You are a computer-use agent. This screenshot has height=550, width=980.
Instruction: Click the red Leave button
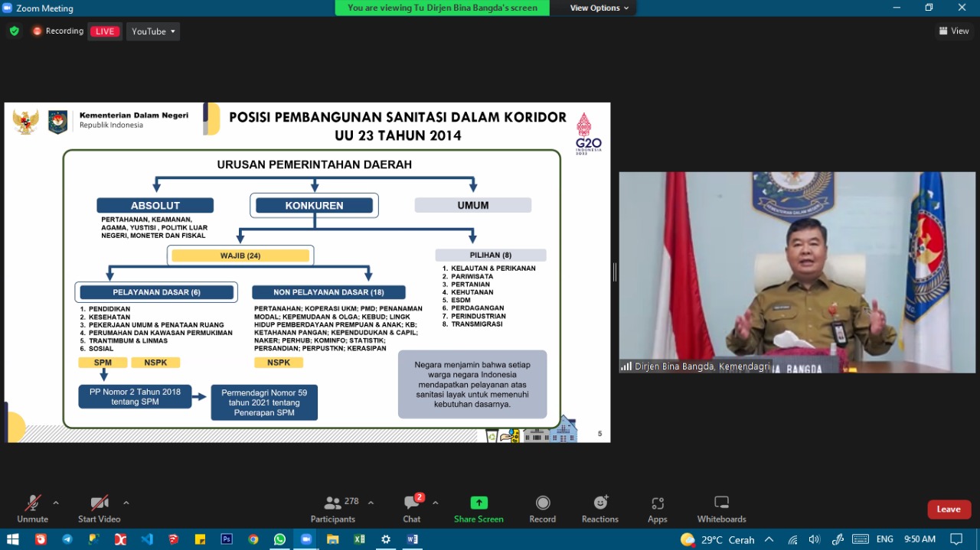point(949,509)
